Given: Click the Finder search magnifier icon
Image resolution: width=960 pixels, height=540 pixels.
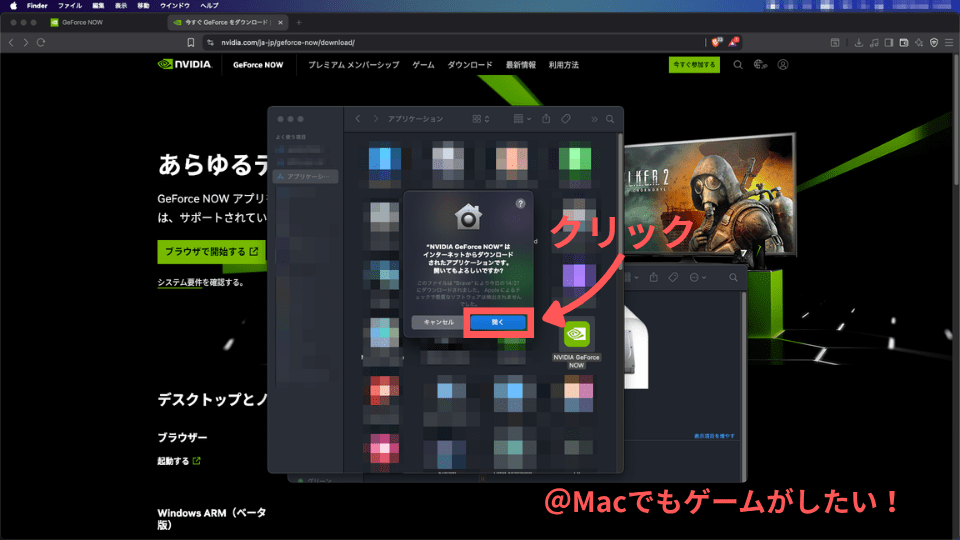Looking at the screenshot, I should click(609, 119).
